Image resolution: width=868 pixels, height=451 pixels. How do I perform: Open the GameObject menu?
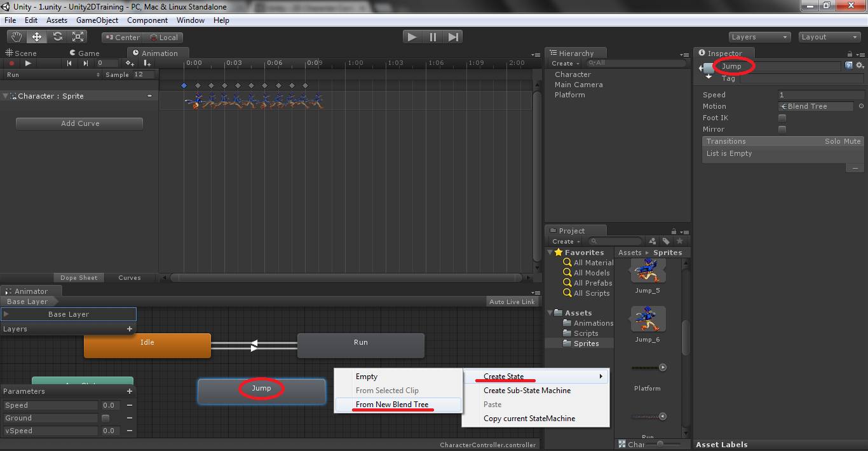click(x=97, y=20)
